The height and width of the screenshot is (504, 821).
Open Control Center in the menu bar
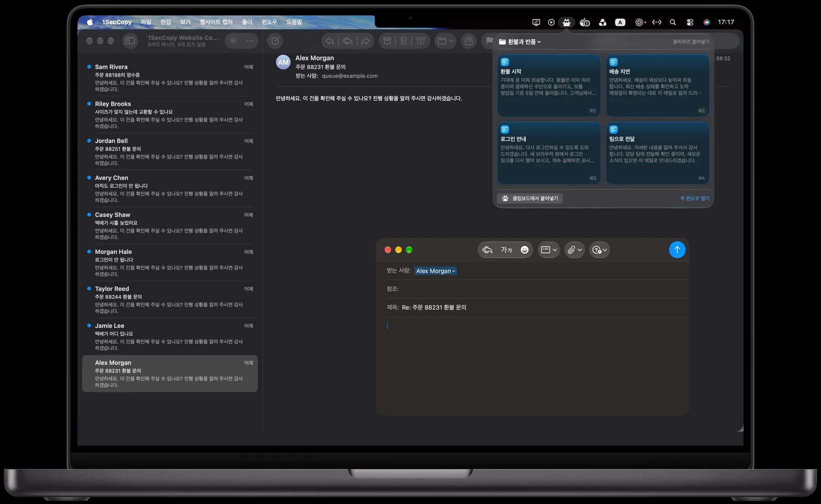[x=690, y=22]
